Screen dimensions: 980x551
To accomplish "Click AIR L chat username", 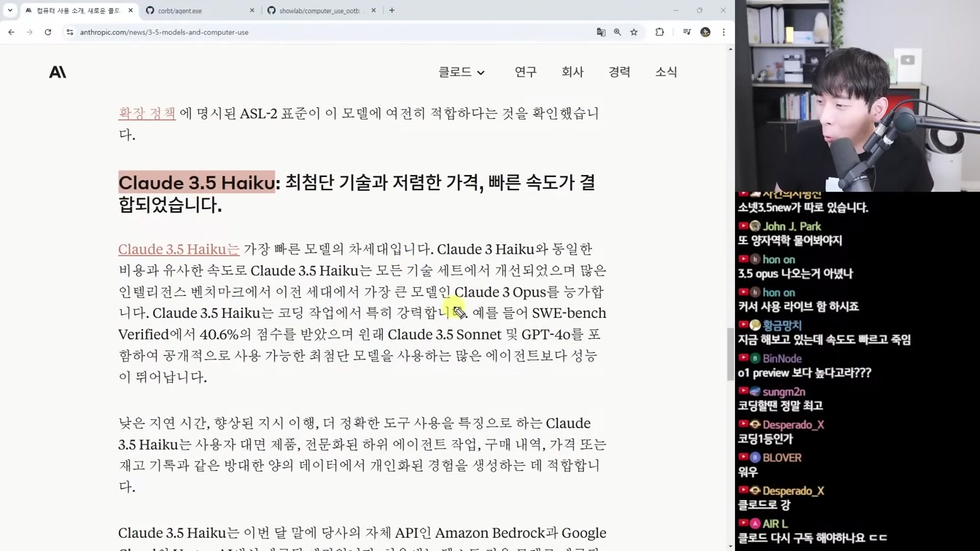I will coord(775,524).
